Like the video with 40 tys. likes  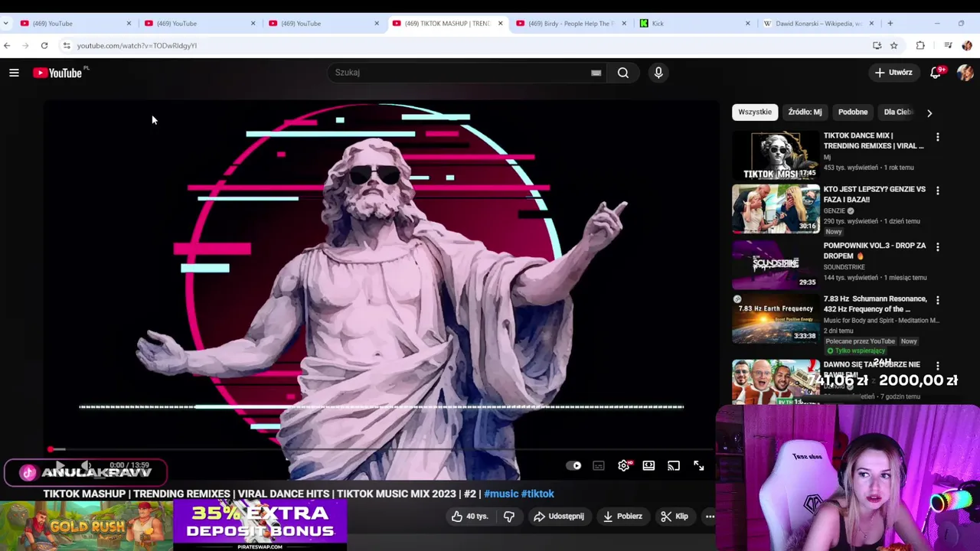(x=469, y=517)
